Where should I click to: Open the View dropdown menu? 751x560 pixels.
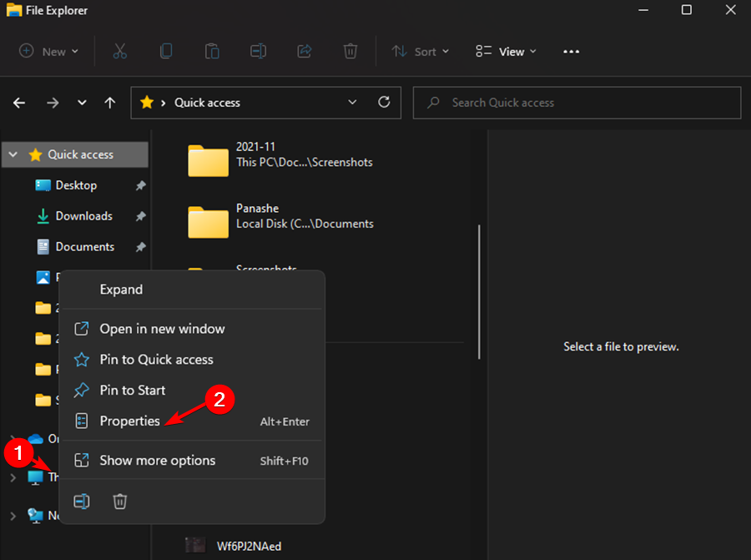tap(506, 51)
